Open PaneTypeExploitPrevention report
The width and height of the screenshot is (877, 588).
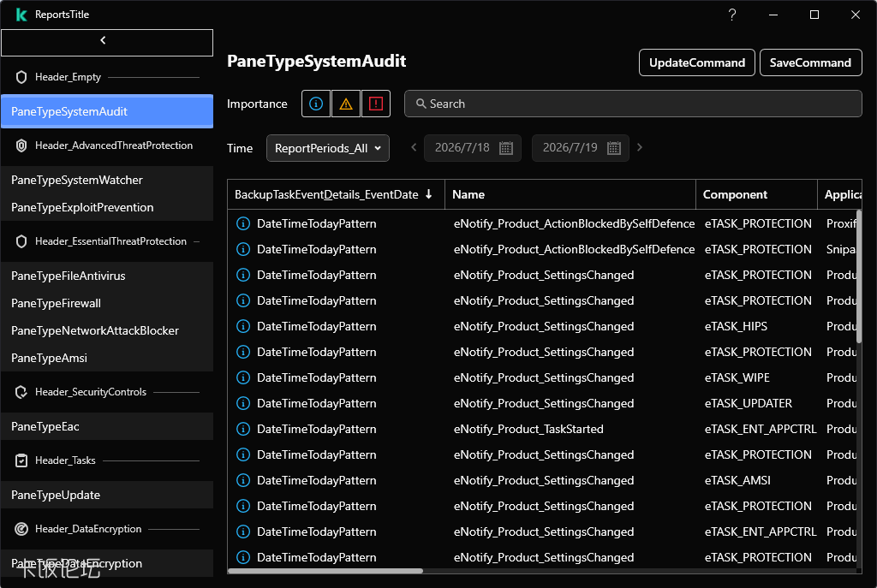click(x=107, y=207)
